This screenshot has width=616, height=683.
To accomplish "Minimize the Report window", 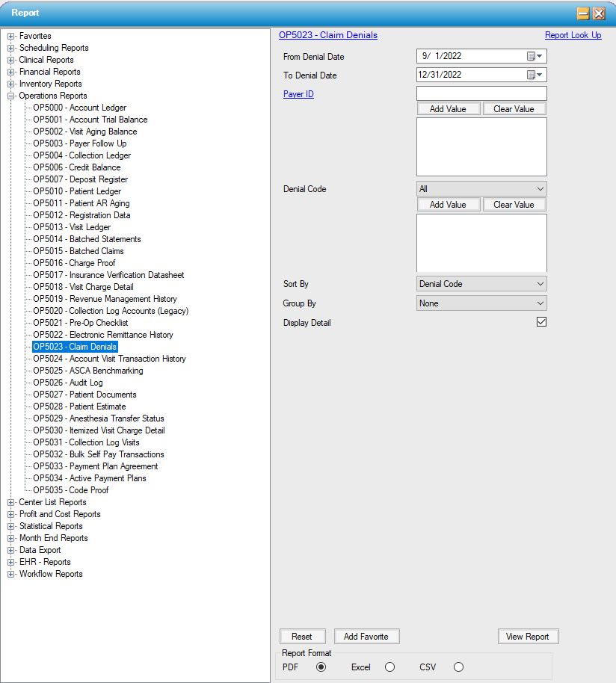I will click(x=583, y=13).
